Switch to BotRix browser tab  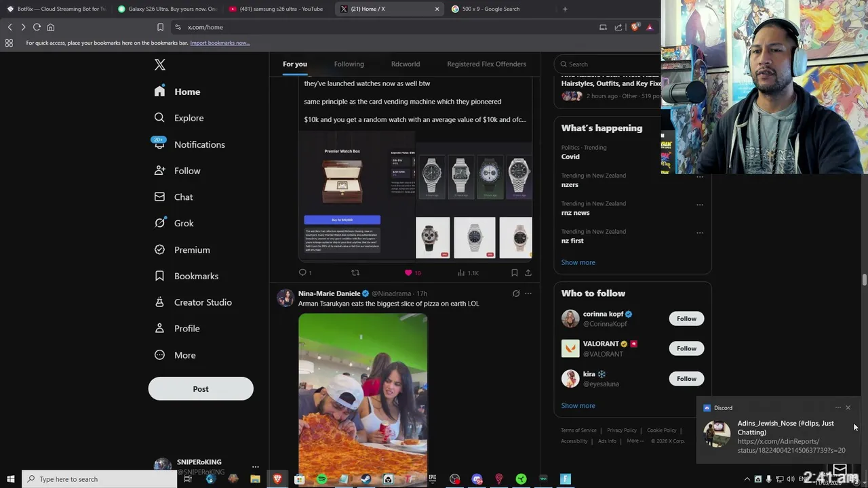(x=56, y=9)
